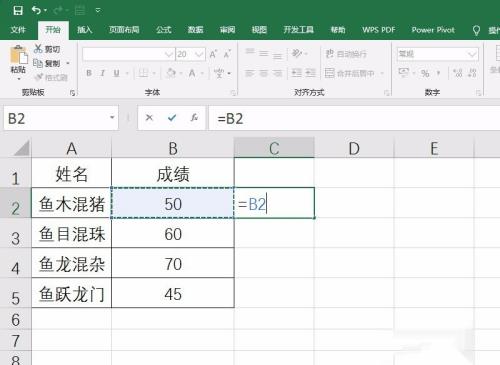Open the Alignment group dialog launcher
500x365 pixels.
[x=387, y=93]
